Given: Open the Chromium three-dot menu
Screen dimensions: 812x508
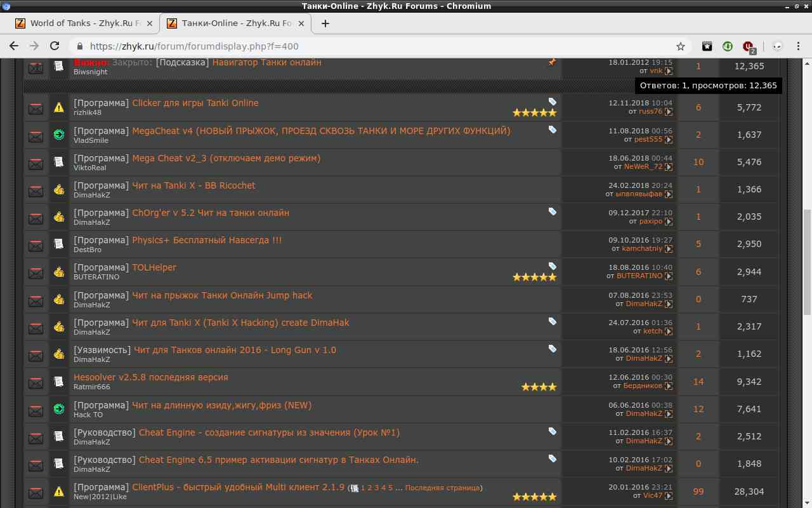Looking at the screenshot, I should [x=797, y=46].
